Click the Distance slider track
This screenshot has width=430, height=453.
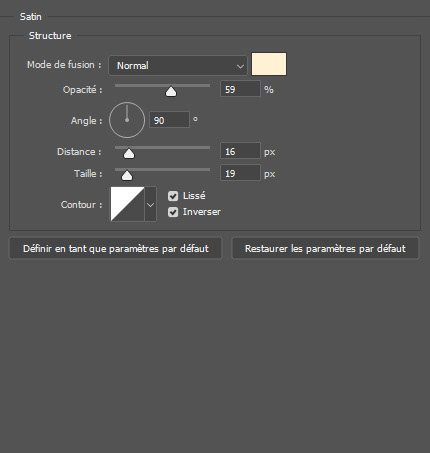pos(162,147)
